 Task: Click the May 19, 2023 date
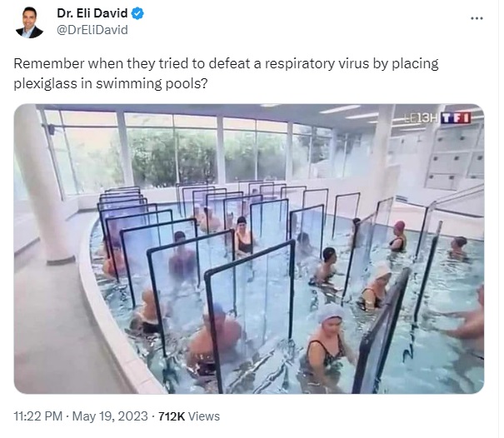110,416
